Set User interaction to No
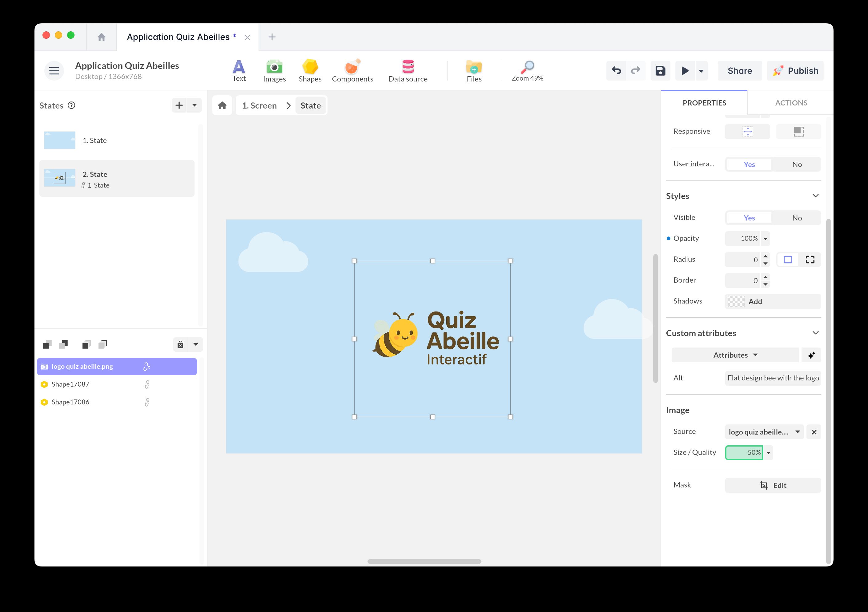This screenshot has height=612, width=868. 797,164
